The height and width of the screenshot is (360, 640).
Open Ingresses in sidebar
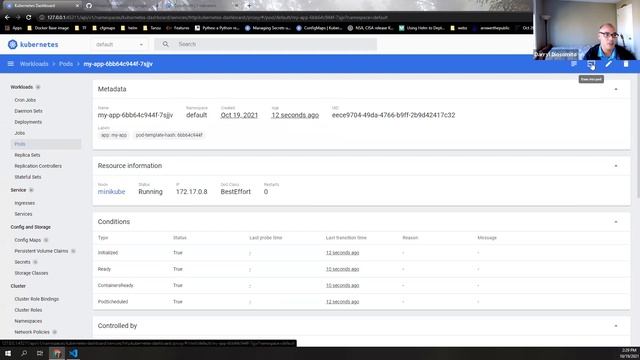[x=24, y=203]
